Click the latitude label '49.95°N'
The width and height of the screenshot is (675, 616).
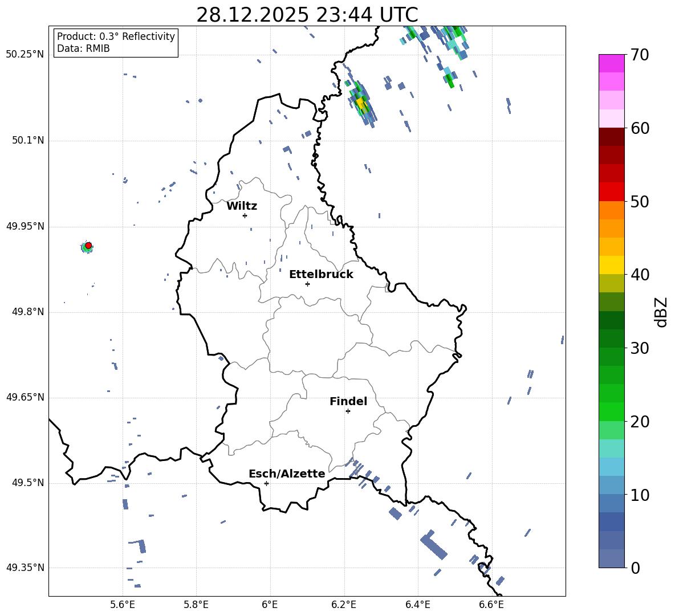coord(25,226)
